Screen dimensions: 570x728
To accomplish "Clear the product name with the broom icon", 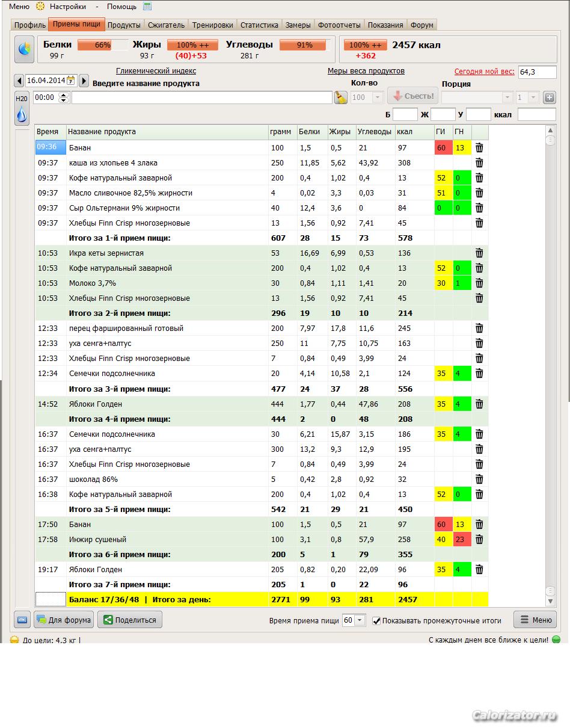I will tap(341, 97).
